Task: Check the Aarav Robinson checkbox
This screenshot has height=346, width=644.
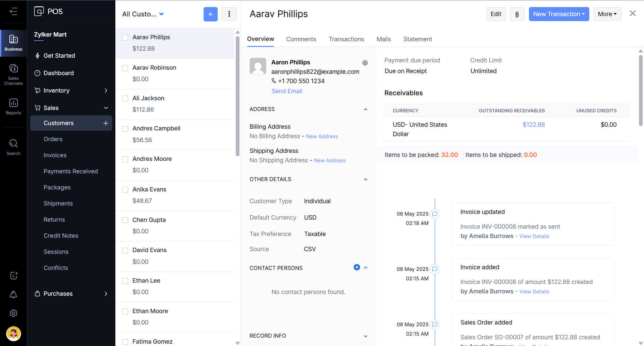Action: pos(125,68)
